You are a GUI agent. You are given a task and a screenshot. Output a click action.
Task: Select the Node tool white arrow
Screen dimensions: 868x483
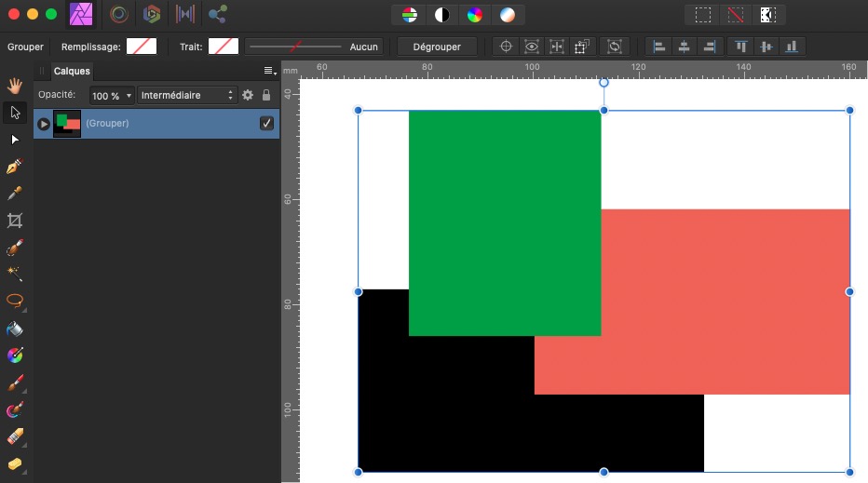click(x=15, y=140)
